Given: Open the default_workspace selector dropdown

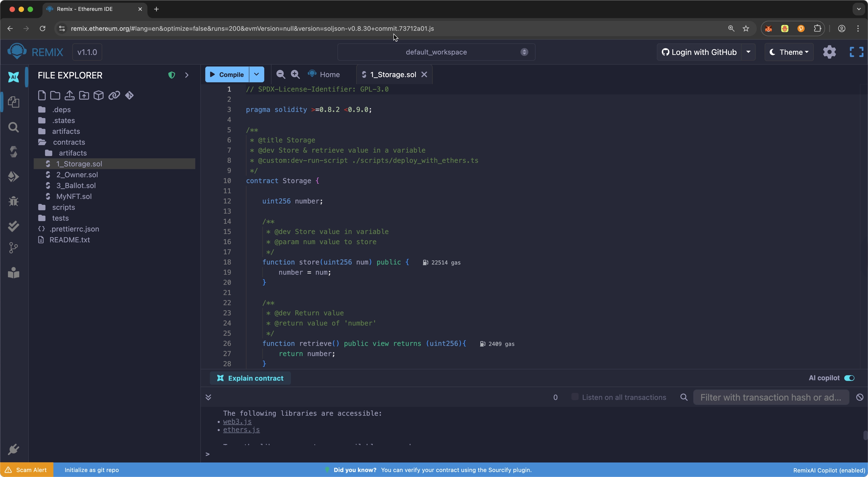Looking at the screenshot, I should point(436,52).
